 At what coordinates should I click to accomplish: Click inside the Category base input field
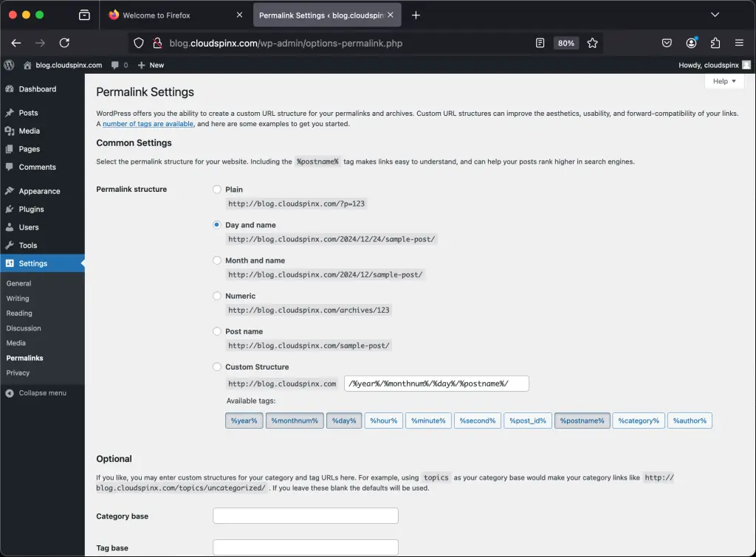point(305,515)
